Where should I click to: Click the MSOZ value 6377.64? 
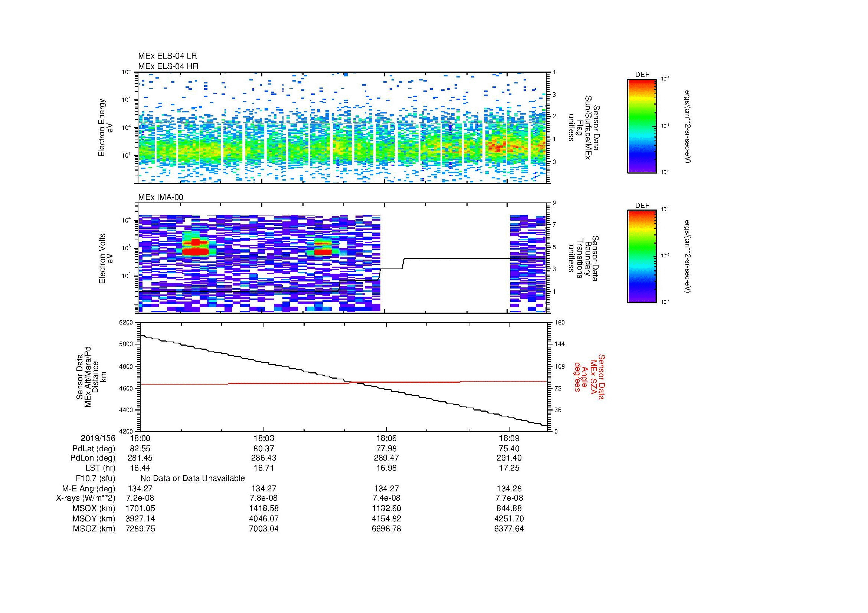509,529
